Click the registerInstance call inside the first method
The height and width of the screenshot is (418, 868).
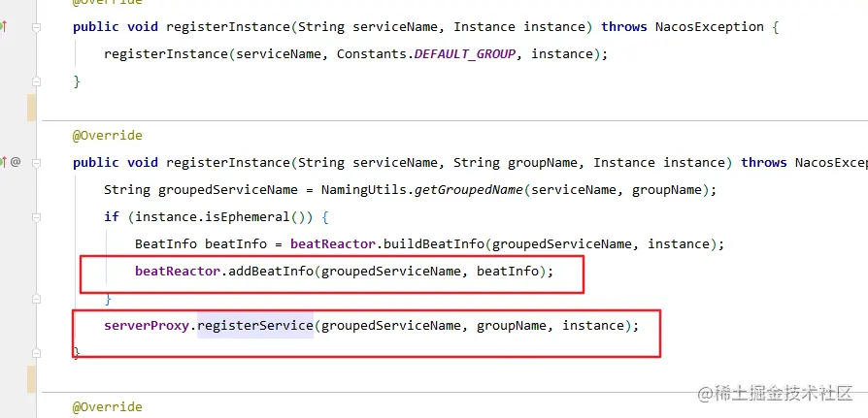point(165,54)
